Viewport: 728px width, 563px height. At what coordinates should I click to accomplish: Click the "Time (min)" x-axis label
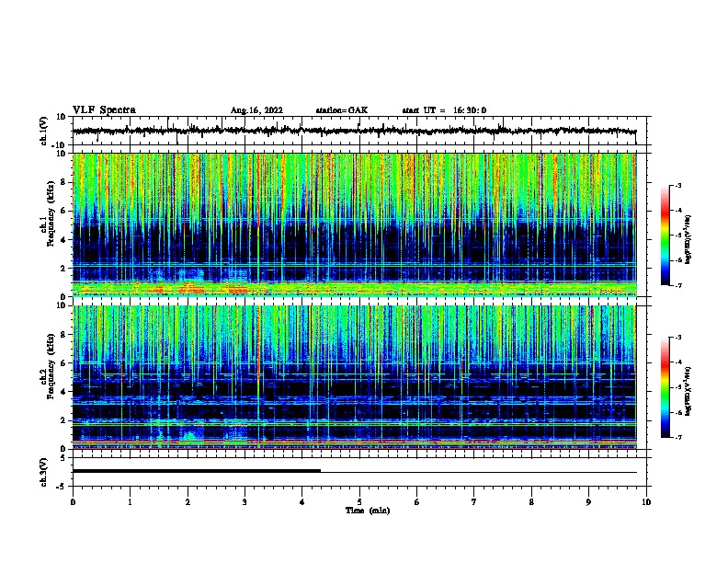click(x=368, y=511)
